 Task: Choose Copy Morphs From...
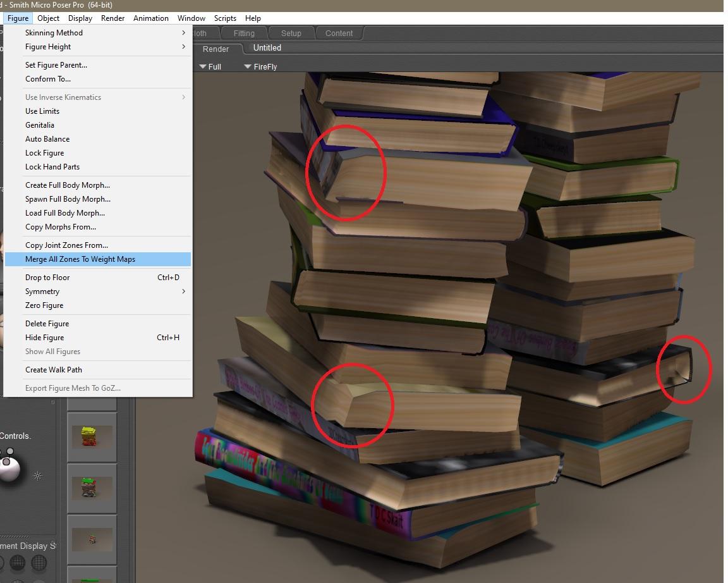pos(98,227)
